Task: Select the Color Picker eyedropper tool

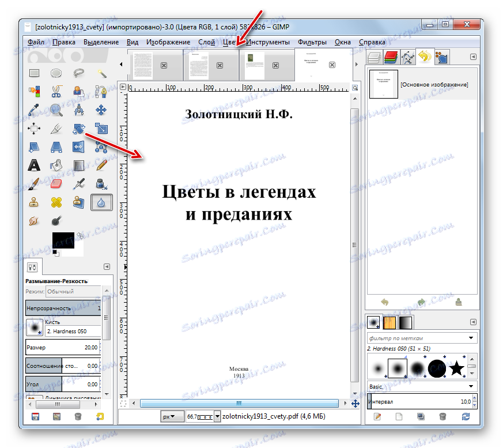Action: 35,110
